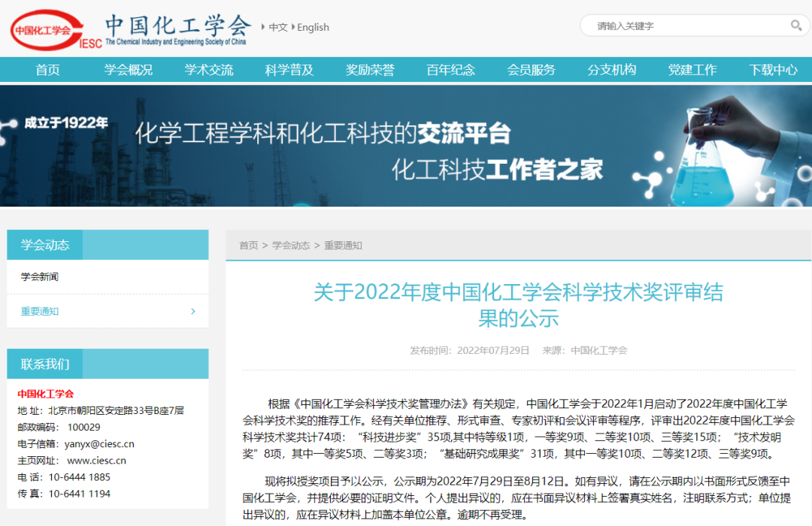Go to 科学普及 section
This screenshot has width=812, height=526.
click(289, 70)
